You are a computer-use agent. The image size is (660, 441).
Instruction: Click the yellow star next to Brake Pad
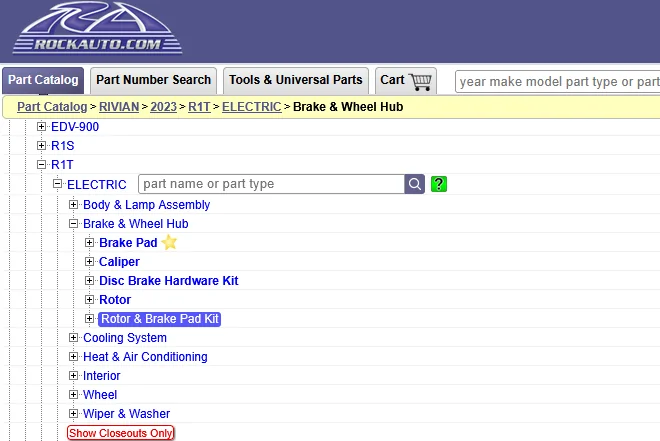point(169,242)
